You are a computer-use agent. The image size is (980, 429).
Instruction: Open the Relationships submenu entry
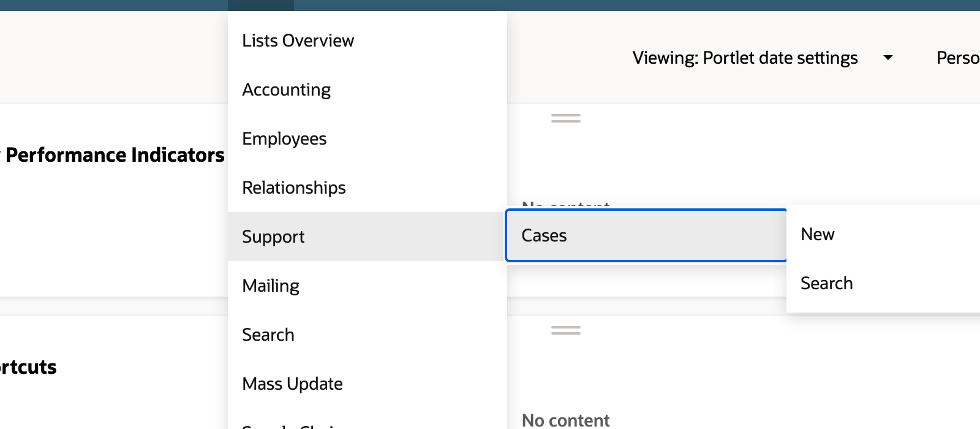367,188
